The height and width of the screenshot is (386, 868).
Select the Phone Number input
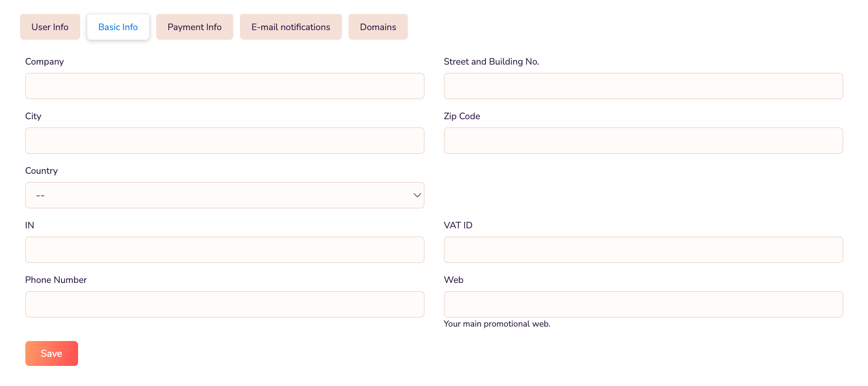click(225, 304)
